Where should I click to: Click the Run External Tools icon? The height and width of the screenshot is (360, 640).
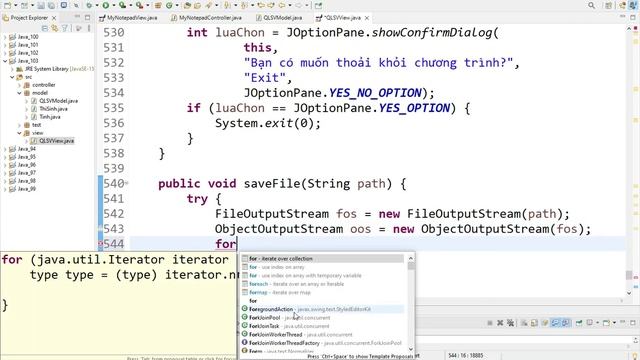pyautogui.click(x=139, y=5)
